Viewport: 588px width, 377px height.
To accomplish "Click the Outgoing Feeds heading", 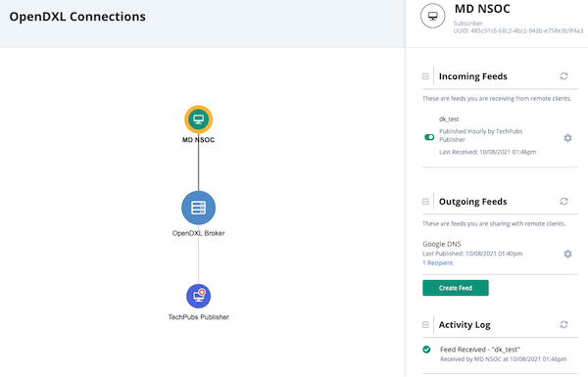I will (x=473, y=202).
